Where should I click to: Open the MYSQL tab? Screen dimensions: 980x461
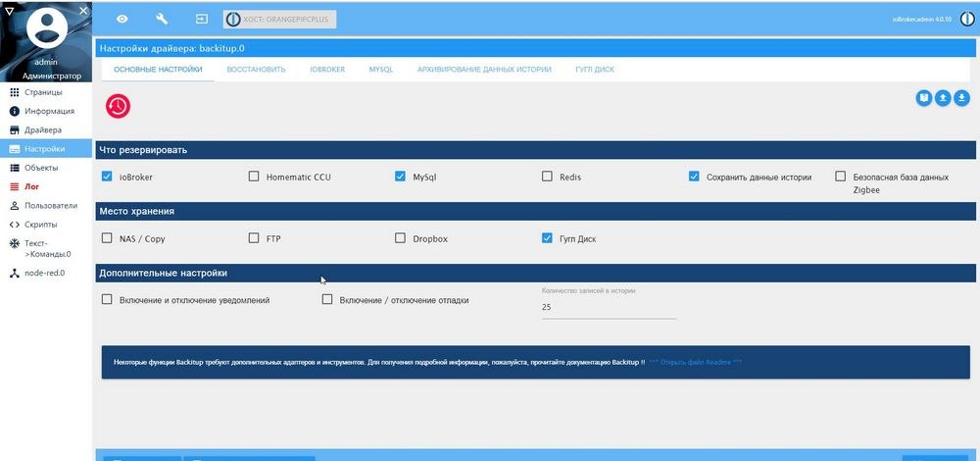381,70
